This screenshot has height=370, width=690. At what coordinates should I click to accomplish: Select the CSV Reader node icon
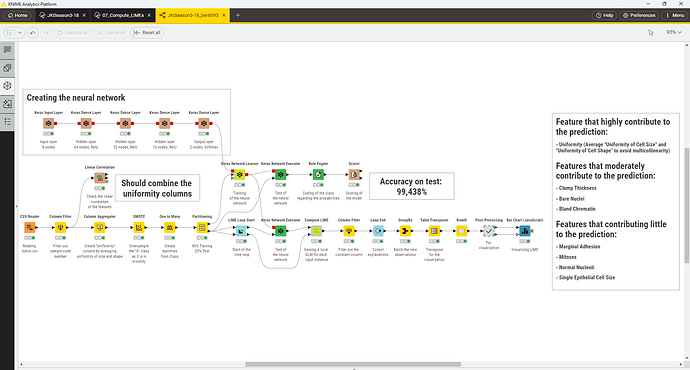click(x=30, y=227)
